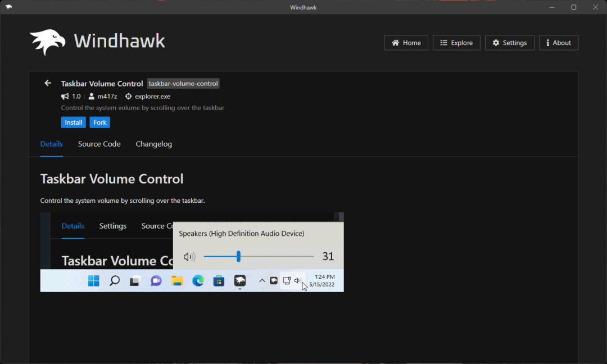
Task: Maximize the Windhawk window
Action: (x=574, y=7)
